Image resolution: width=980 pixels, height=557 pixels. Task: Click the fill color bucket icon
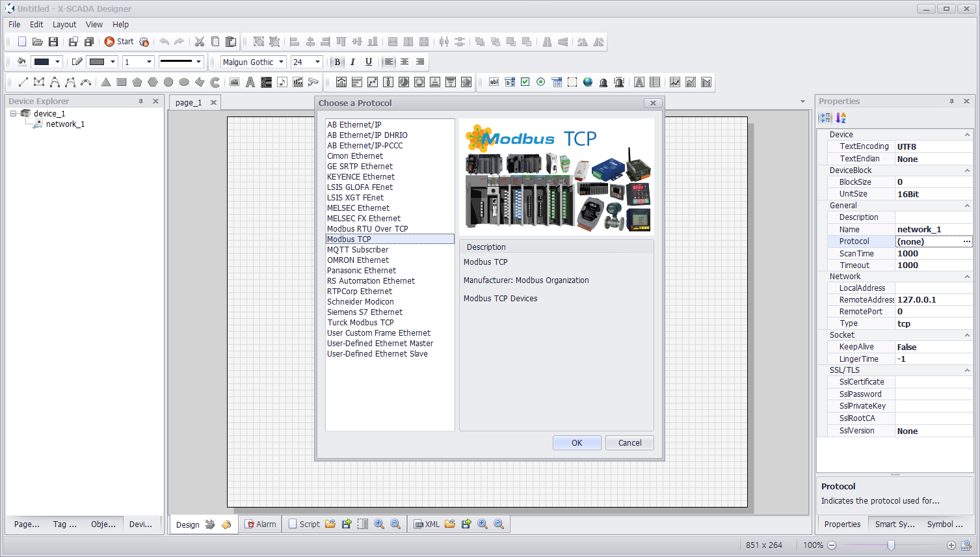21,62
